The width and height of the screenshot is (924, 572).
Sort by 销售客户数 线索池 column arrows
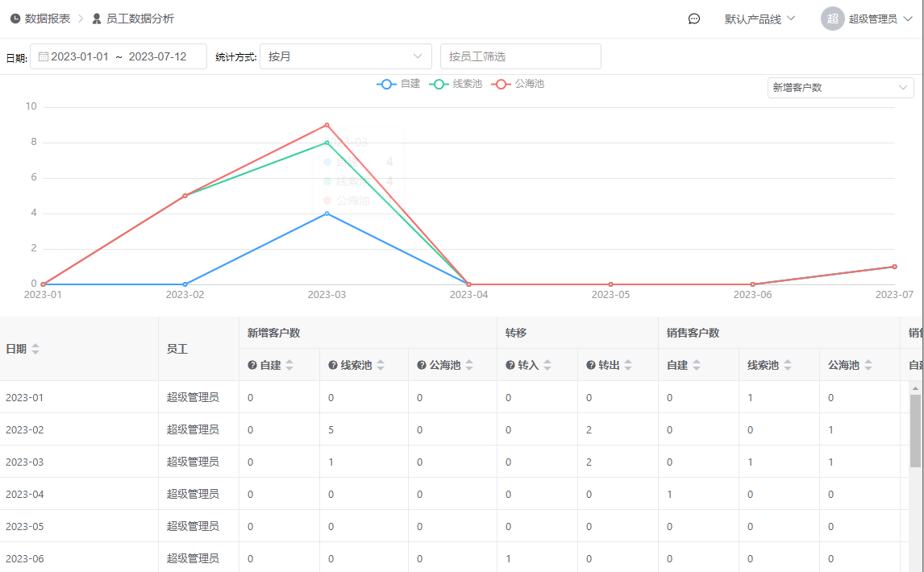pyautogui.click(x=788, y=365)
